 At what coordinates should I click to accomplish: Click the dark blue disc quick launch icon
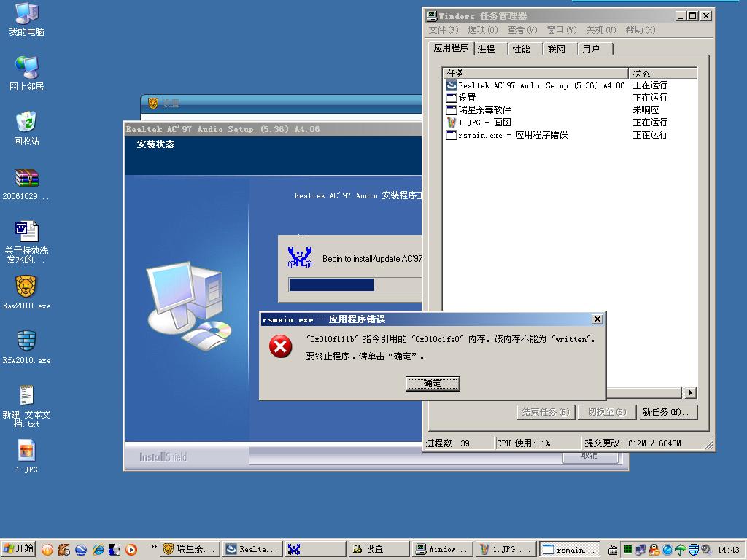point(115,550)
